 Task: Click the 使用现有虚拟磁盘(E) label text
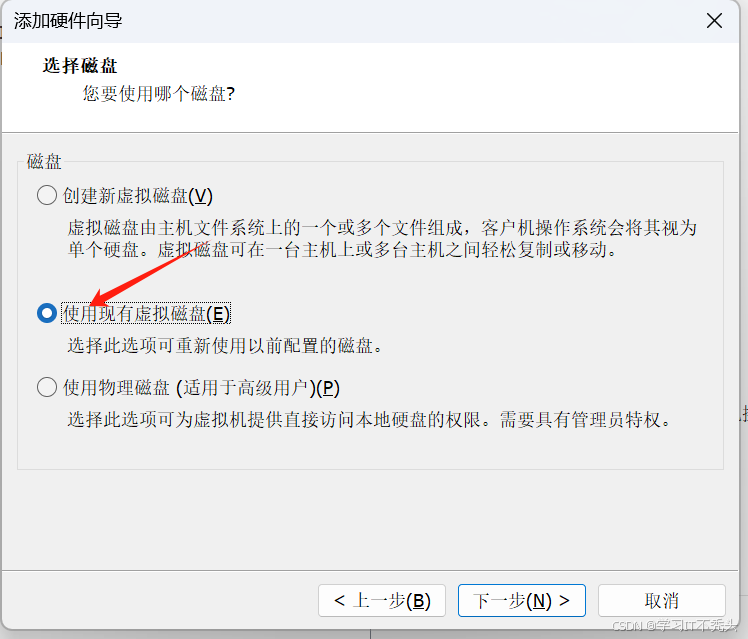tap(146, 313)
